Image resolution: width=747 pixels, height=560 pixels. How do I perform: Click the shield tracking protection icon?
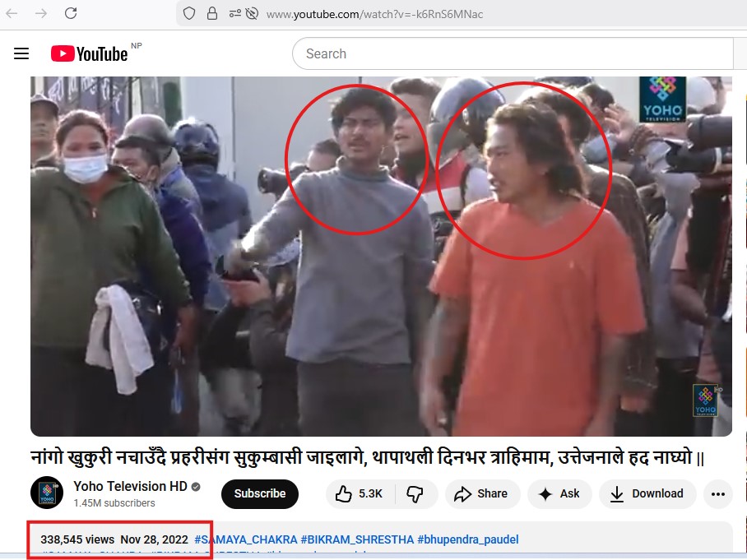(189, 13)
